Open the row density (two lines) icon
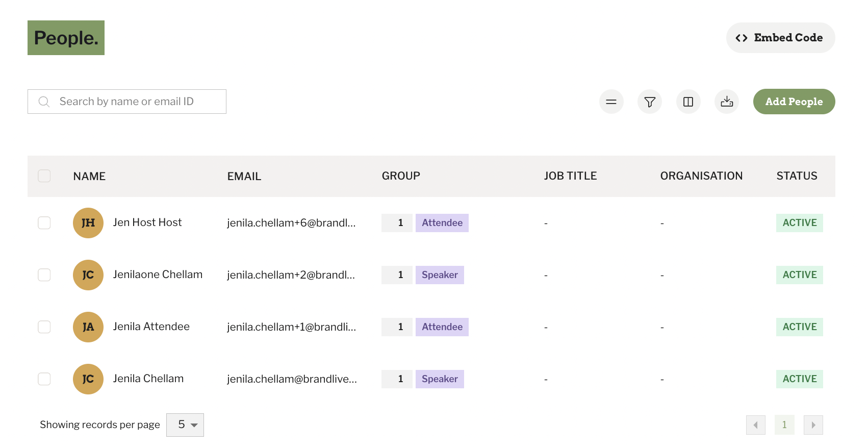The image size is (868, 448). click(611, 102)
